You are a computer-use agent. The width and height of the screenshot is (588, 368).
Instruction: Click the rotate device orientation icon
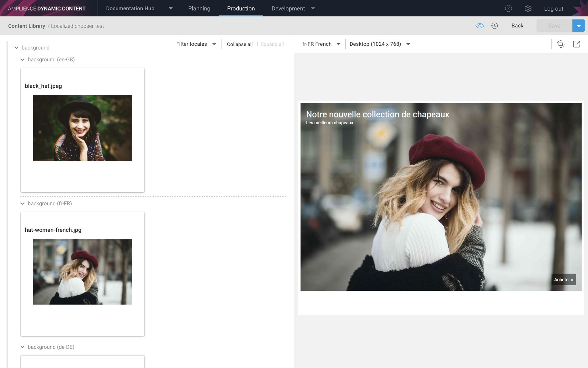click(x=560, y=44)
